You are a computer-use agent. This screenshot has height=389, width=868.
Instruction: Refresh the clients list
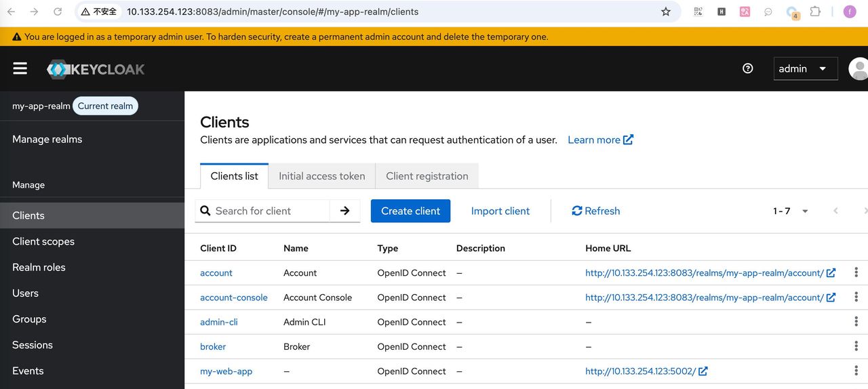coord(595,211)
